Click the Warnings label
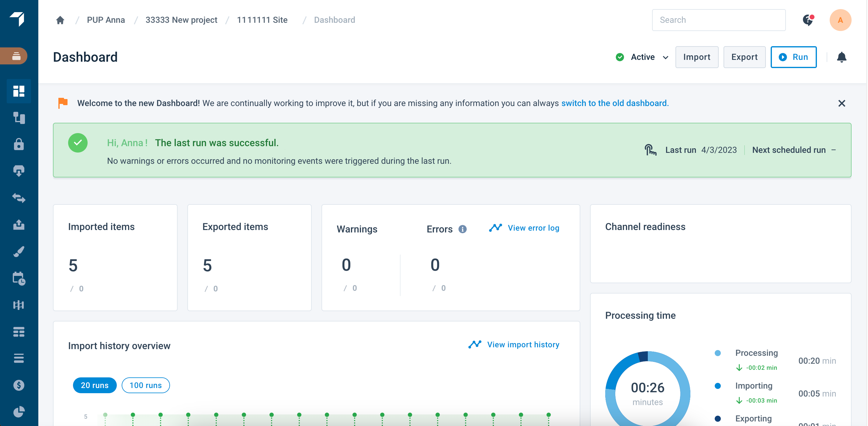The width and height of the screenshot is (868, 426). coord(357,229)
